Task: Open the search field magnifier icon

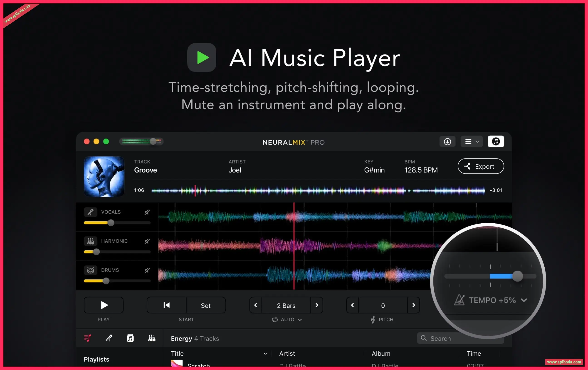Action: coord(423,338)
